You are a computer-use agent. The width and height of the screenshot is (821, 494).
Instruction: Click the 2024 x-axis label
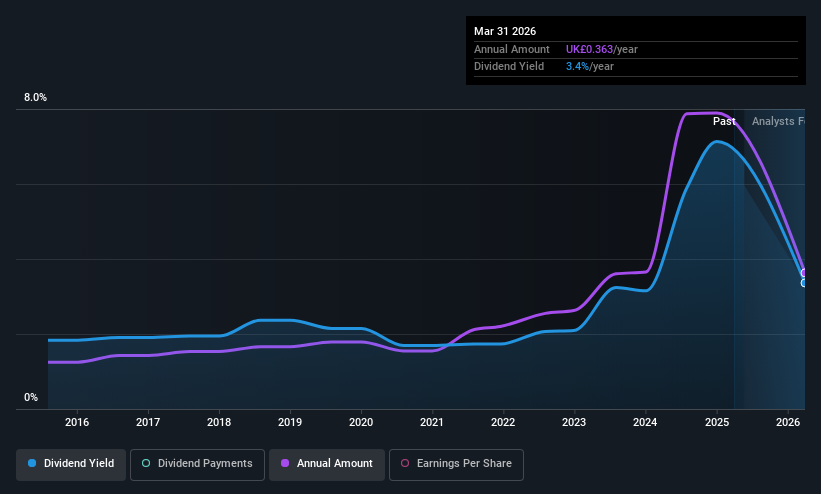(x=645, y=422)
